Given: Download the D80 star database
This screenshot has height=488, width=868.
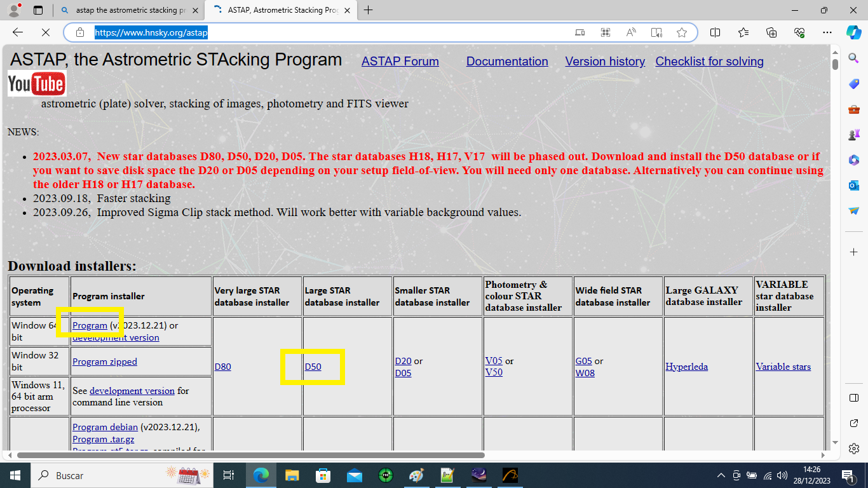Looking at the screenshot, I should [x=223, y=367].
